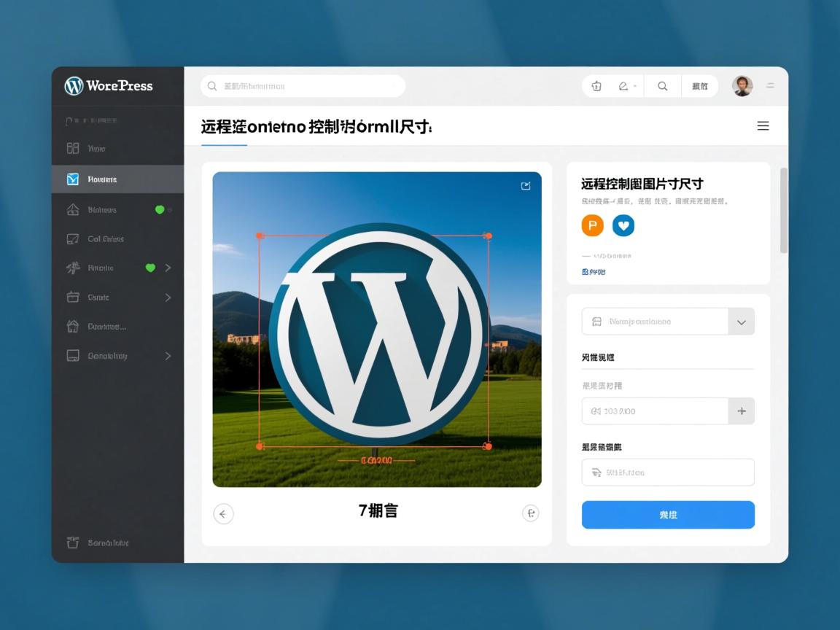840x630 pixels.
Task: Click the plus stepper beside the numeric field
Action: (x=742, y=411)
